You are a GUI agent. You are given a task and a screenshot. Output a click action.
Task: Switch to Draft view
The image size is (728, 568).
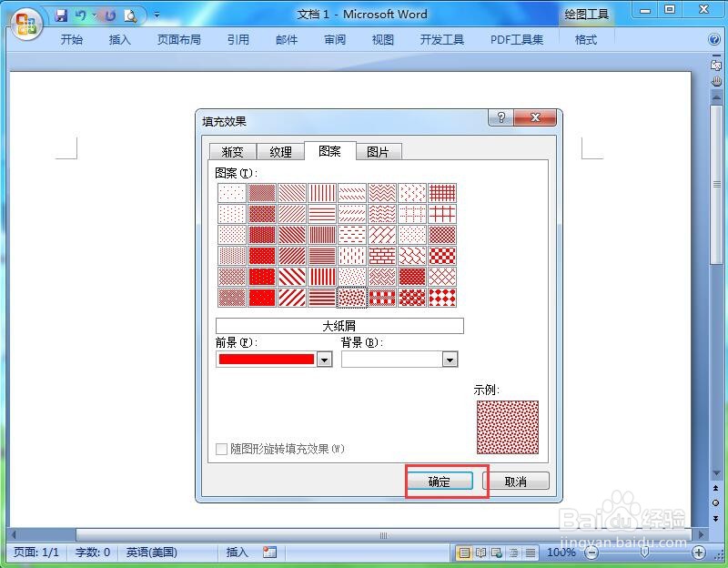[531, 553]
